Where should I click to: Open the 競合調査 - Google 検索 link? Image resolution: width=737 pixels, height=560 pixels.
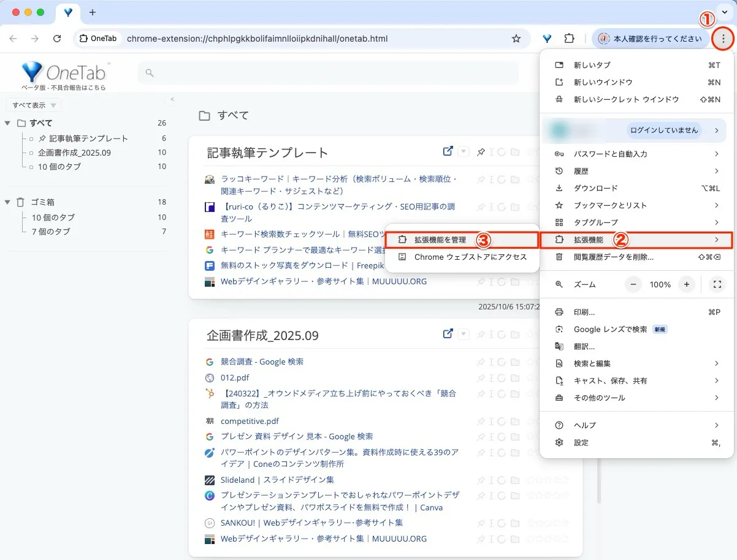[262, 361]
